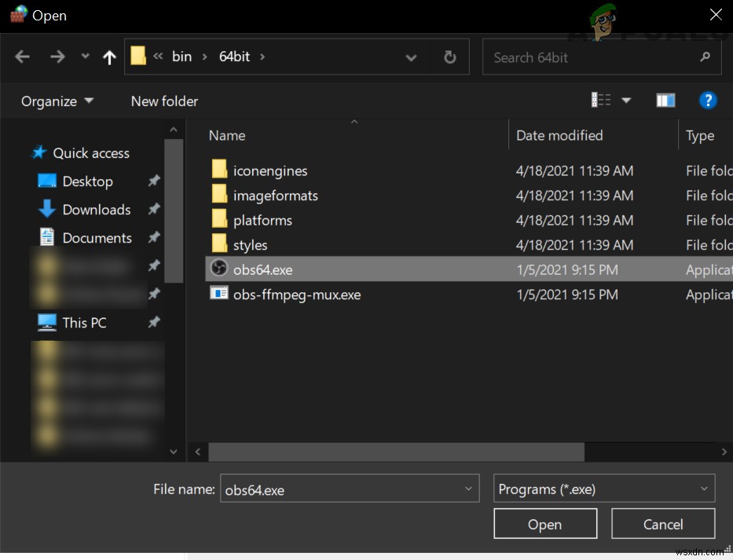Show the preview pane
The width and height of the screenshot is (733, 560).
point(665,100)
